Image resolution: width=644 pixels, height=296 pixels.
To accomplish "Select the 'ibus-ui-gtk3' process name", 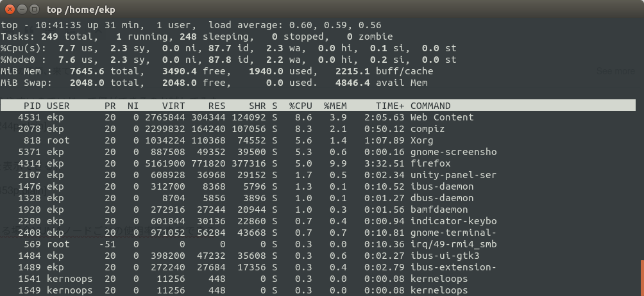I will [445, 256].
